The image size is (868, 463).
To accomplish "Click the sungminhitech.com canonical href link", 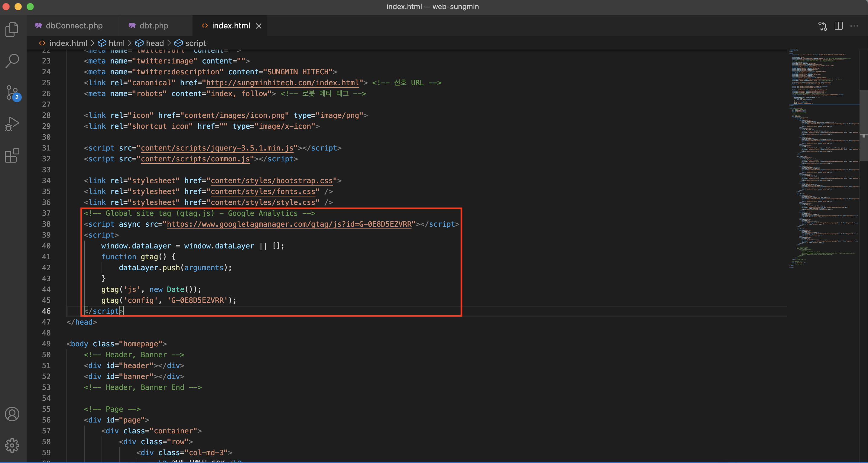I will [x=282, y=83].
